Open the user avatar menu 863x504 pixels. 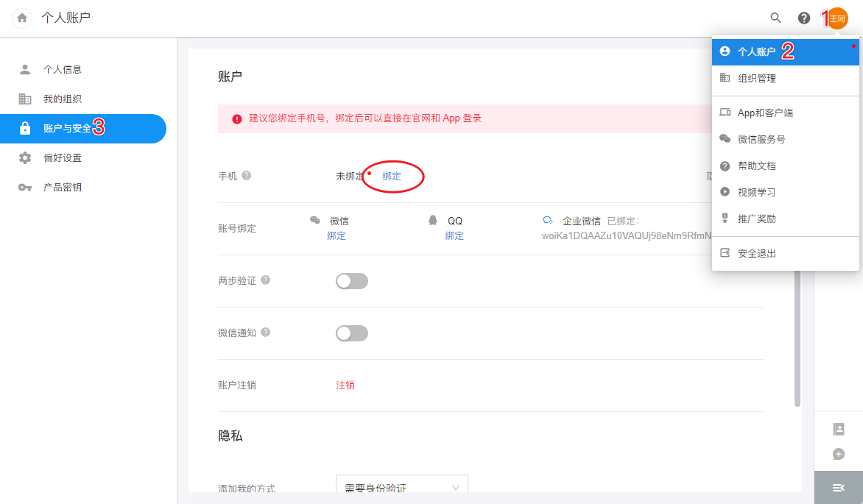(837, 18)
